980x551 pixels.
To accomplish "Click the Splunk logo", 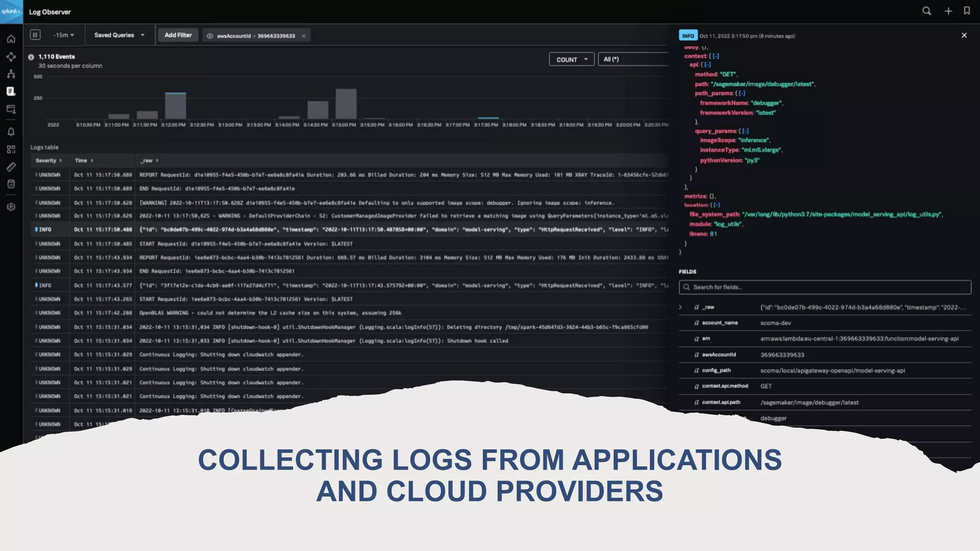I will point(11,11).
